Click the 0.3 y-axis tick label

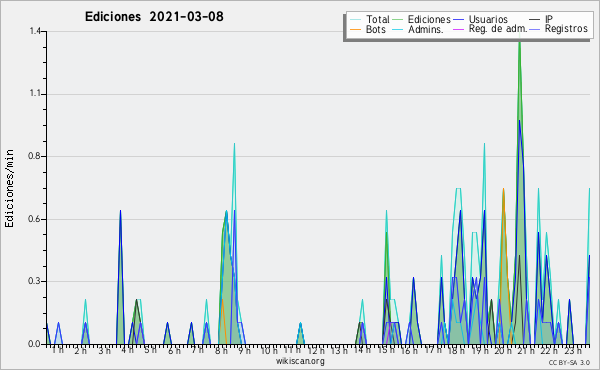point(35,281)
